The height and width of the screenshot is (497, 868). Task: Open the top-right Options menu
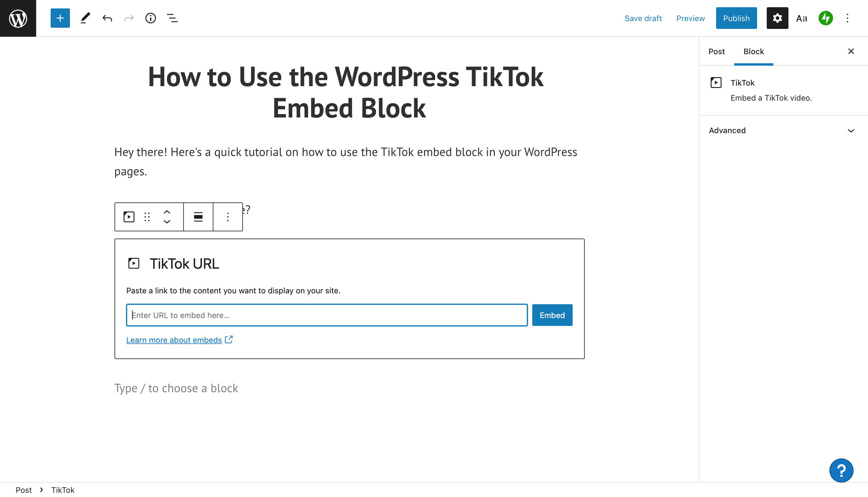(847, 18)
